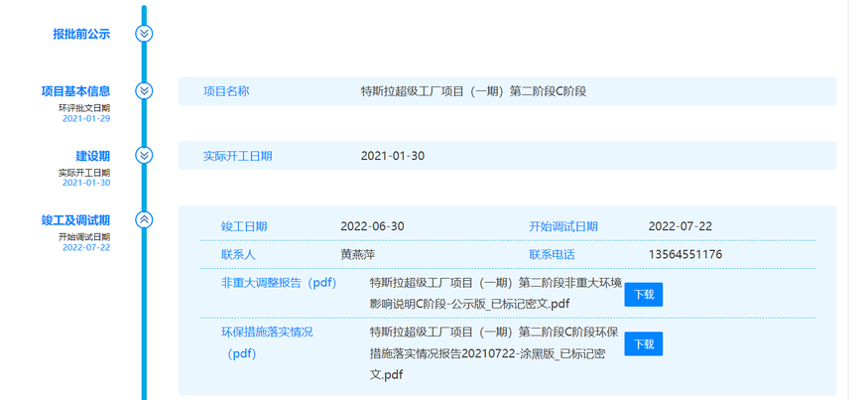Select the 项目基本信息 timeline heading
Screen dimensions: 868x400
click(x=75, y=91)
